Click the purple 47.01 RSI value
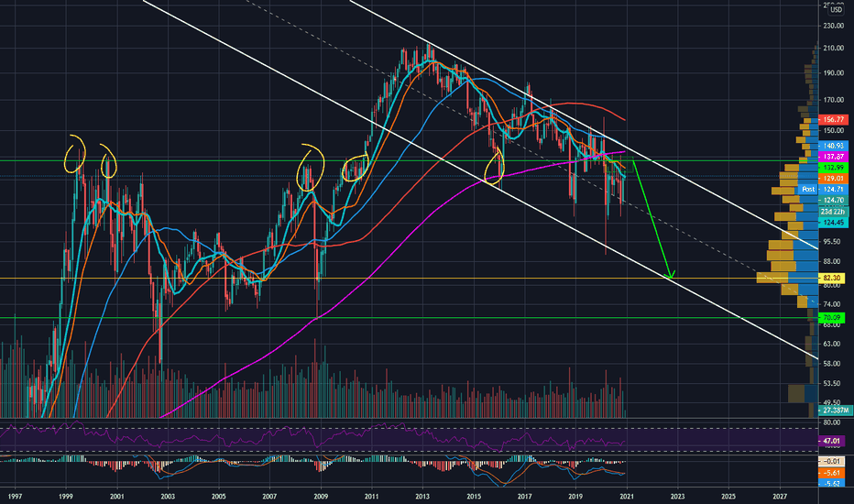The width and height of the screenshot is (854, 504). click(x=831, y=440)
